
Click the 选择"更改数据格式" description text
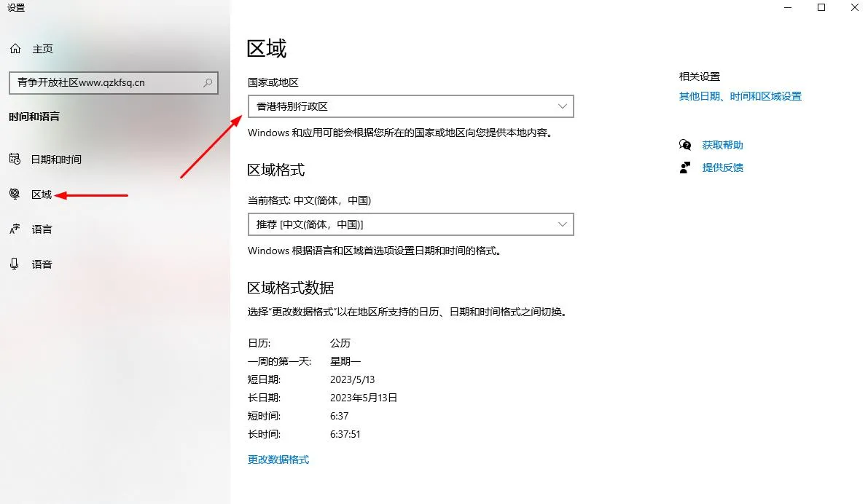click(408, 312)
